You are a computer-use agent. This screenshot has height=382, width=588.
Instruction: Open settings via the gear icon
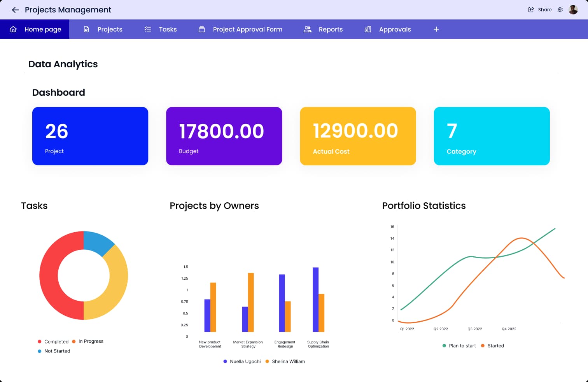pyautogui.click(x=560, y=10)
